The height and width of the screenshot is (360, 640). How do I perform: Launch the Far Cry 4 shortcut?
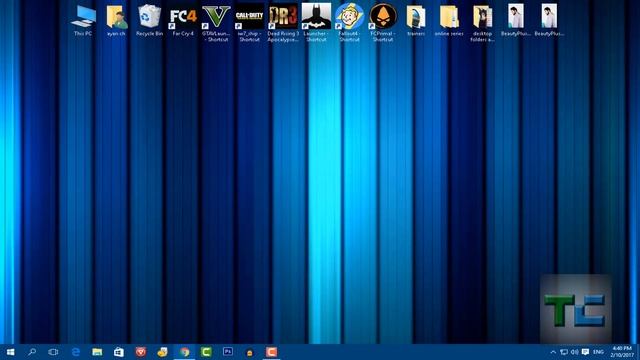tap(183, 20)
